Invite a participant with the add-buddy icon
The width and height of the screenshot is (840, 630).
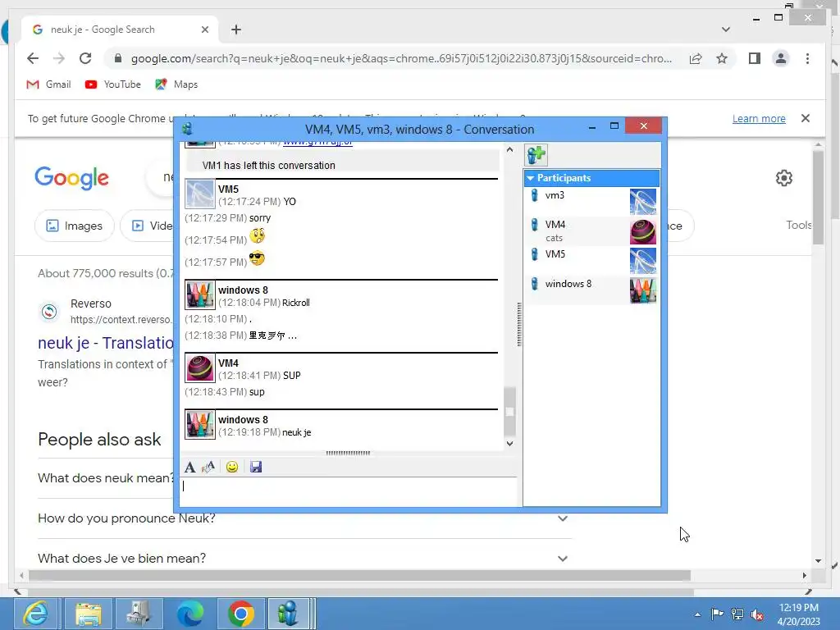click(536, 155)
